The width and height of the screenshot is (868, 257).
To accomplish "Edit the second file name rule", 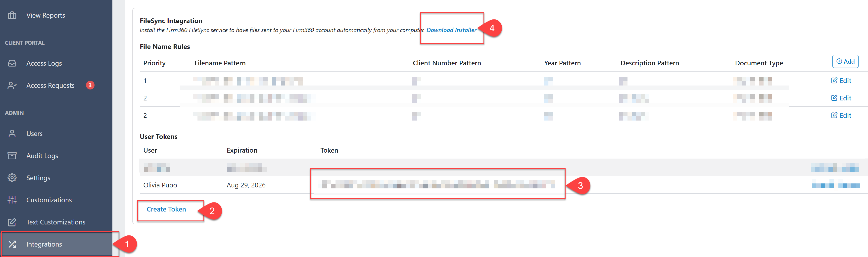I will [841, 98].
